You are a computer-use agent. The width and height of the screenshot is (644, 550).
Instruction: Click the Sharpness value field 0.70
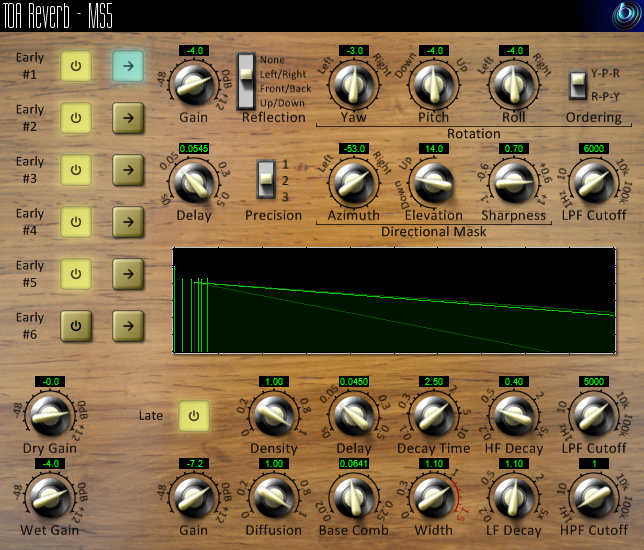click(514, 148)
